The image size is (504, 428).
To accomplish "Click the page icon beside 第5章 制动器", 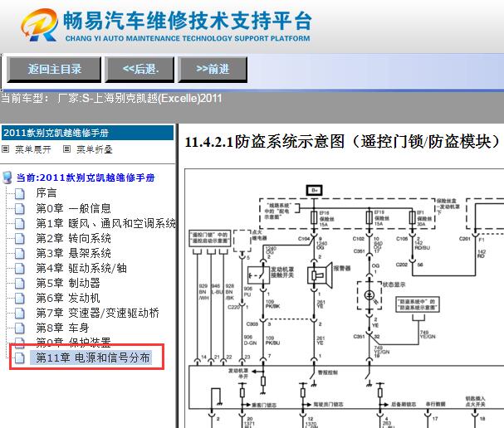I will pos(20,283).
